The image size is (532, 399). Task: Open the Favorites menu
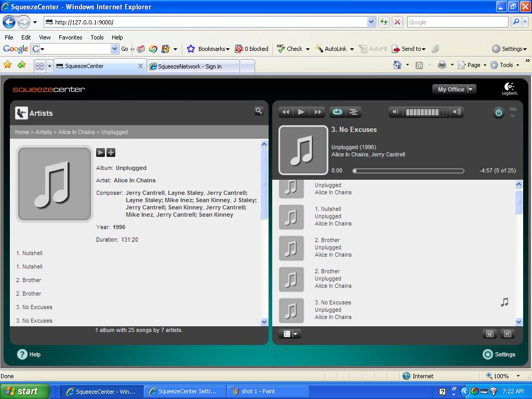[x=70, y=37]
